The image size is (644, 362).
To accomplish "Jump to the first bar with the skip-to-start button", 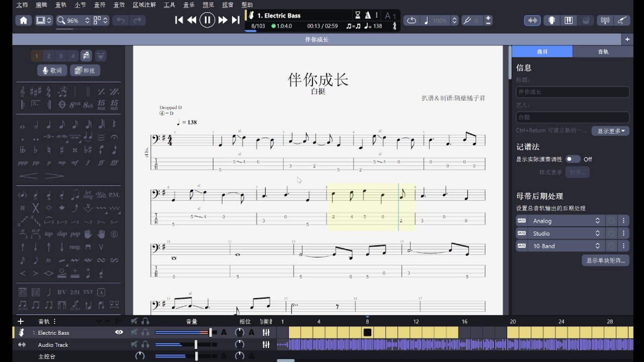I will [179, 20].
